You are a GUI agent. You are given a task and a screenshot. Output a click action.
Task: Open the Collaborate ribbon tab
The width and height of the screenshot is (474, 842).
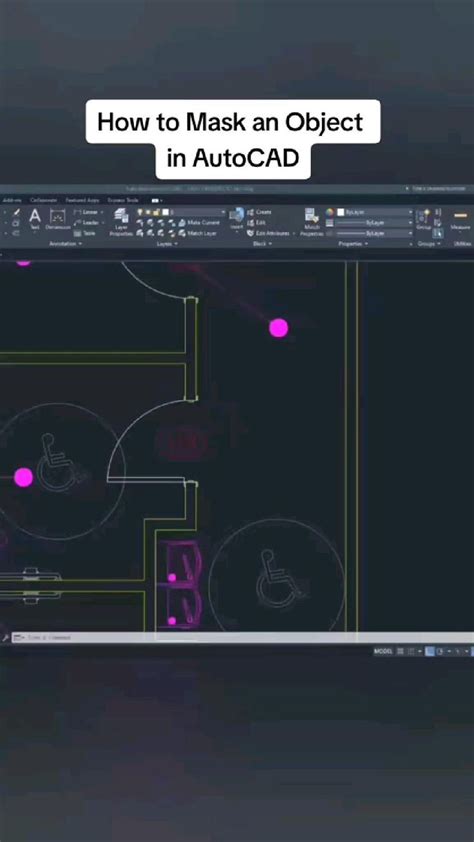pyautogui.click(x=43, y=200)
